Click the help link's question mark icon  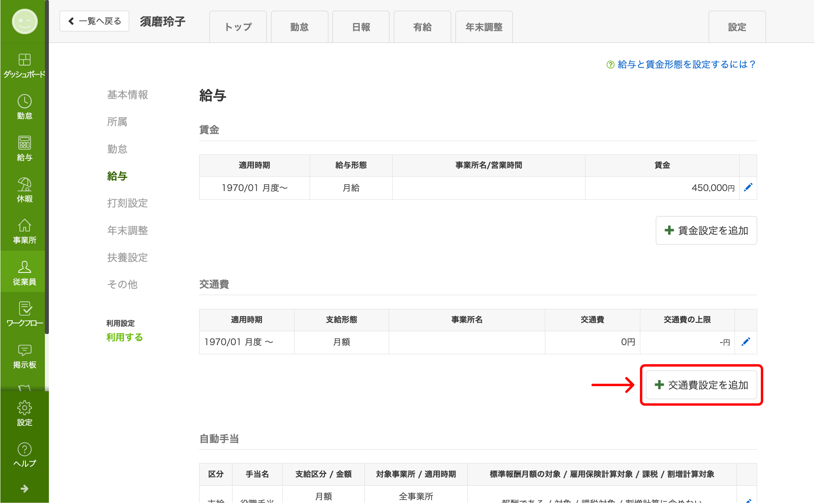point(610,65)
